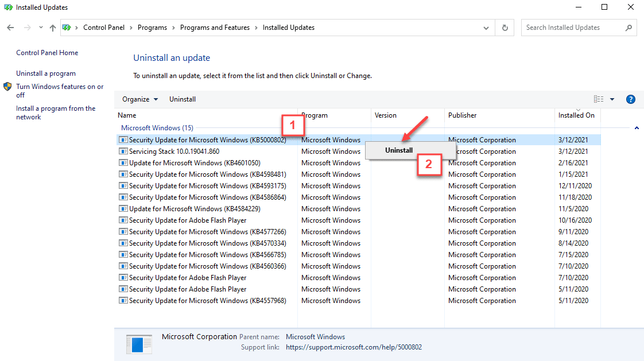Click the icon of the Servicing Stack row
The image size is (644, 361).
123,151
